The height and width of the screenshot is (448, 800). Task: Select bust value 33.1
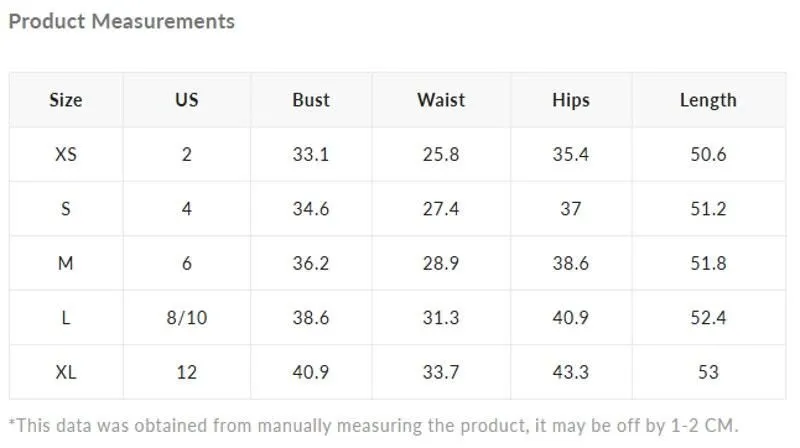pos(311,154)
